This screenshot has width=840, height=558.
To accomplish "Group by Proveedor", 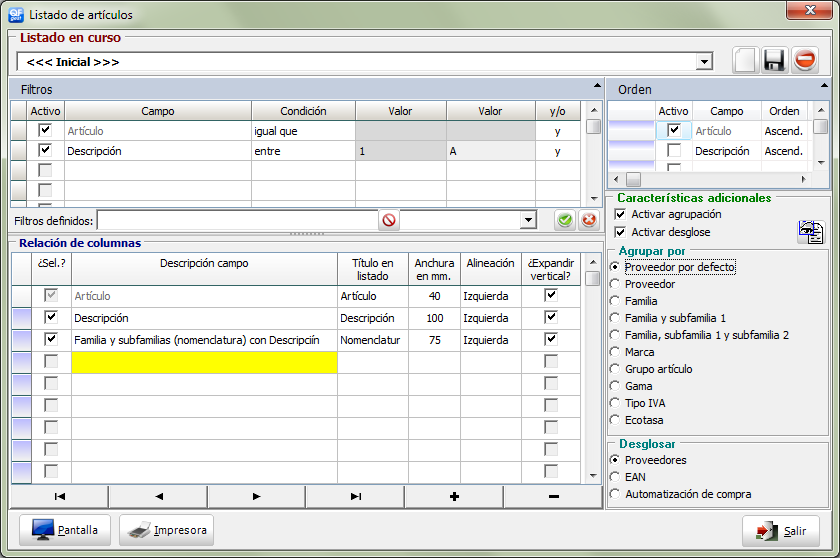I will click(x=615, y=284).
